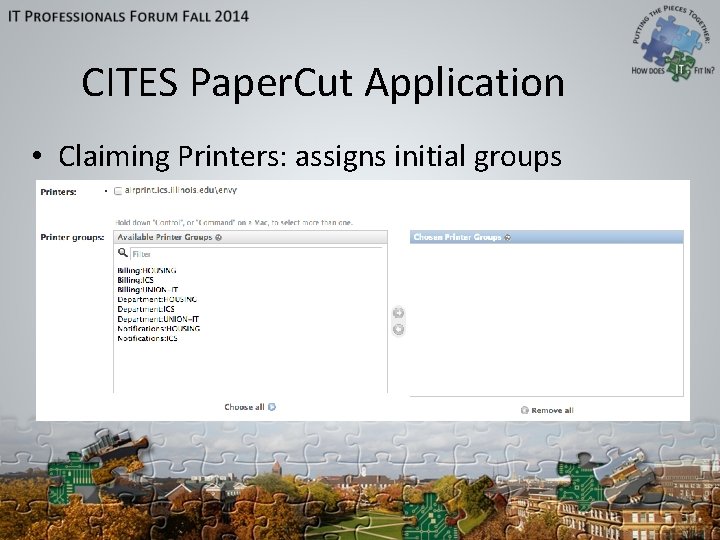The height and width of the screenshot is (540, 720).
Task: Click the Remove all circle icon
Action: (525, 410)
